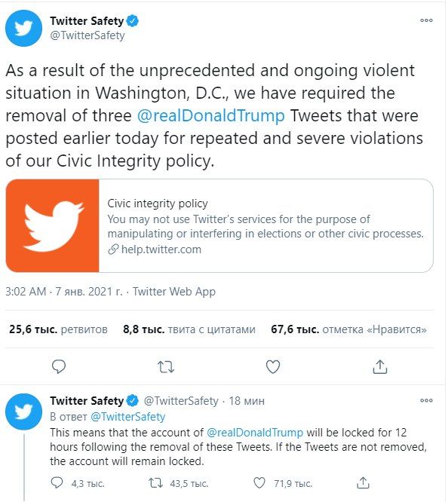Show the 67,6 тыс. likes list
448x502 pixels.
pos(348,329)
